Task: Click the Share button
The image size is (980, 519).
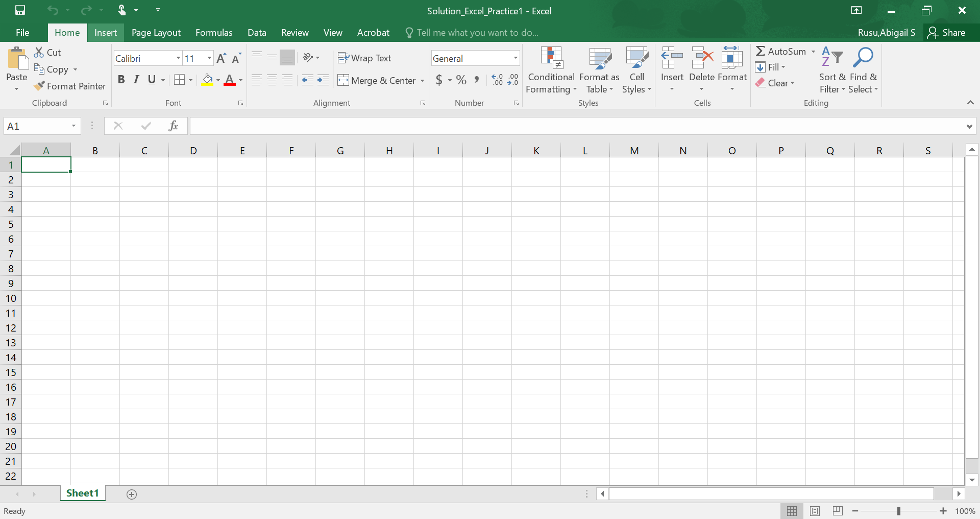Action: 947,32
